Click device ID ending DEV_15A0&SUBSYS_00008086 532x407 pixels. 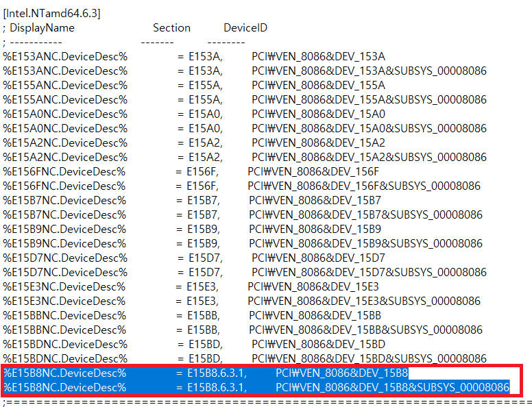click(x=369, y=129)
